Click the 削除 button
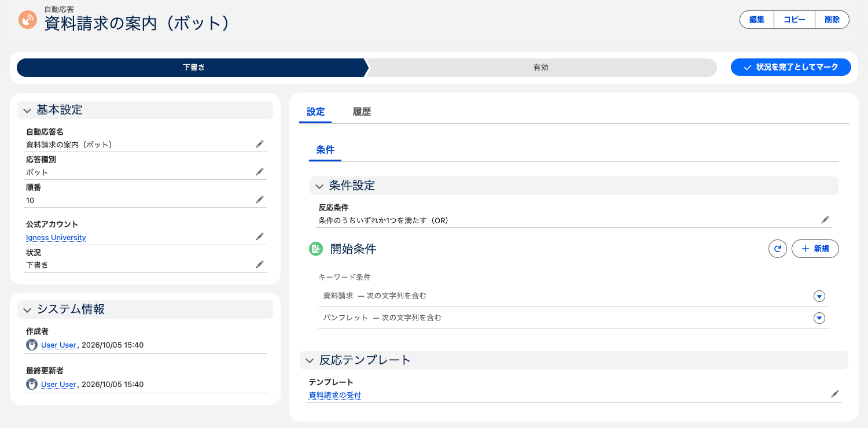 pyautogui.click(x=832, y=20)
